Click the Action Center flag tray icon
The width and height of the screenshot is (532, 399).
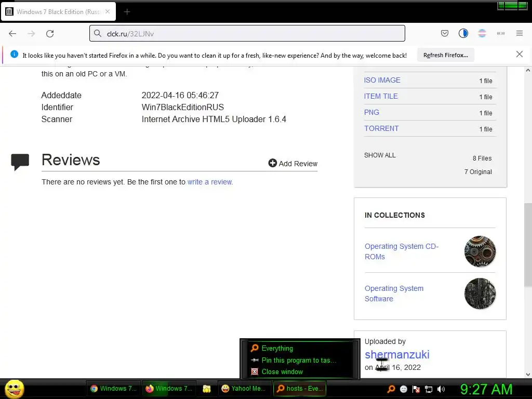pos(416,389)
